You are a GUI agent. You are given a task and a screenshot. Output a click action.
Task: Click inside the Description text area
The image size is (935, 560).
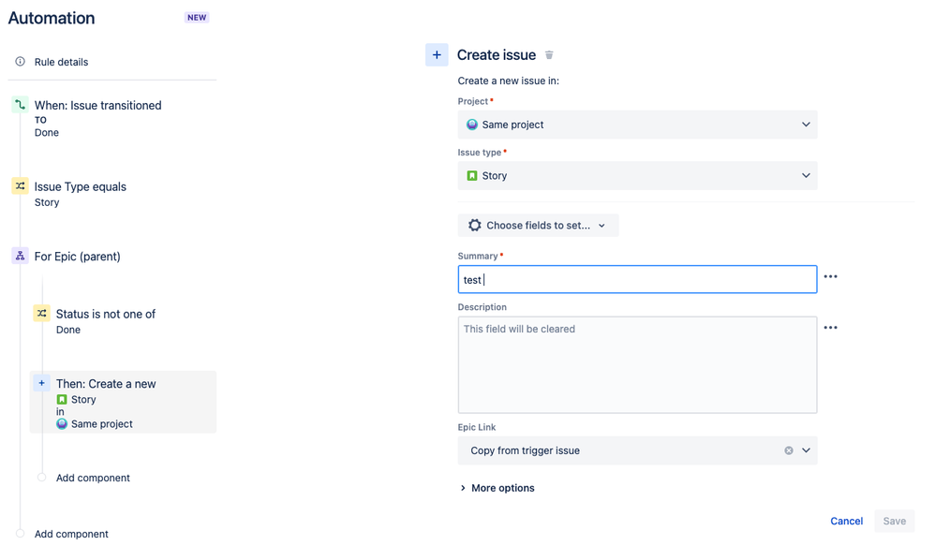(x=637, y=364)
